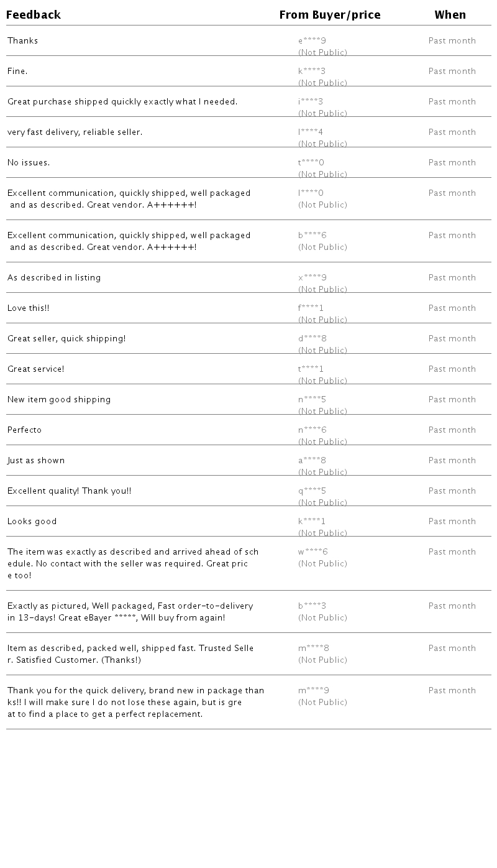Click the From Buyer/price column header

(x=329, y=15)
